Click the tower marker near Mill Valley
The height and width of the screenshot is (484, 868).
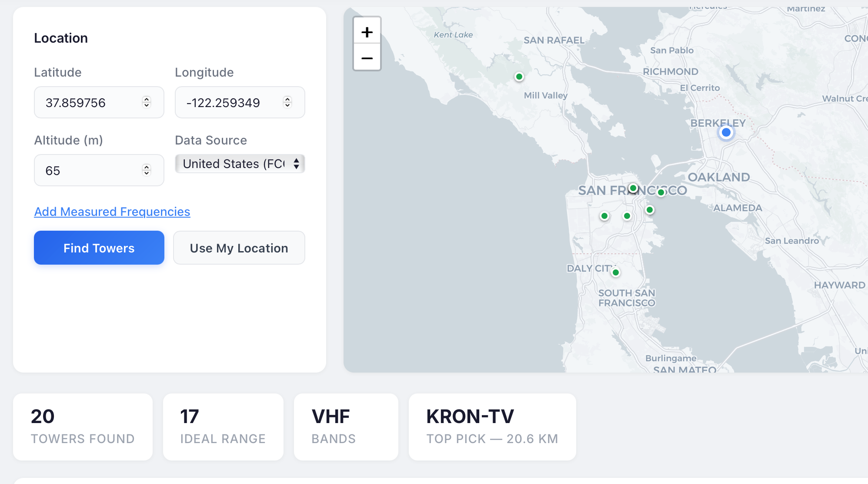519,77
